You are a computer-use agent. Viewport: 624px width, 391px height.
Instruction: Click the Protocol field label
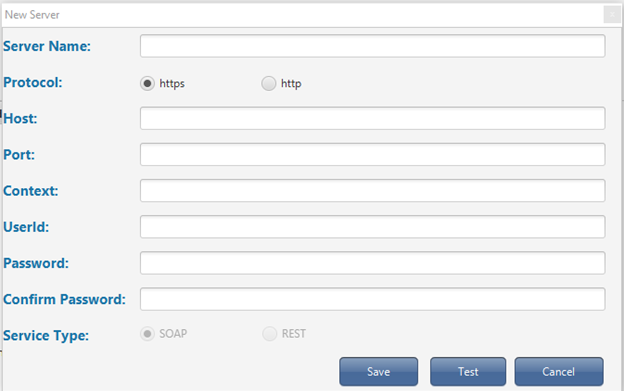coord(33,82)
